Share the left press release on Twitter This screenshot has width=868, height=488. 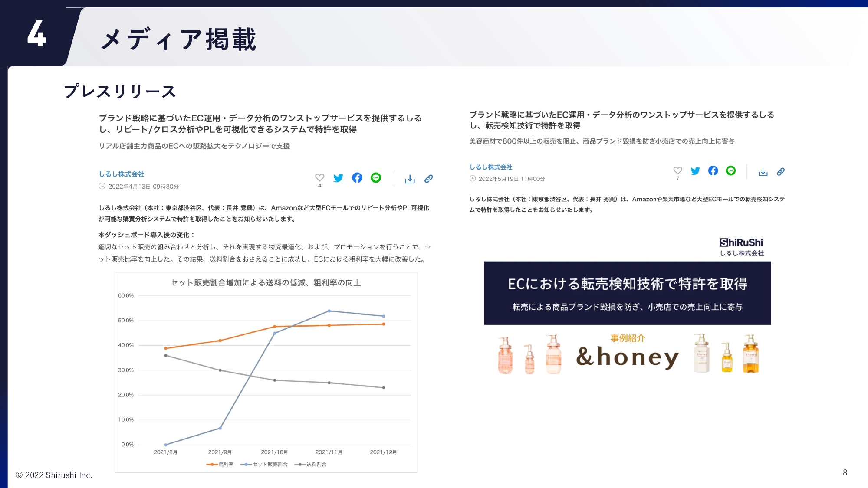coord(338,178)
